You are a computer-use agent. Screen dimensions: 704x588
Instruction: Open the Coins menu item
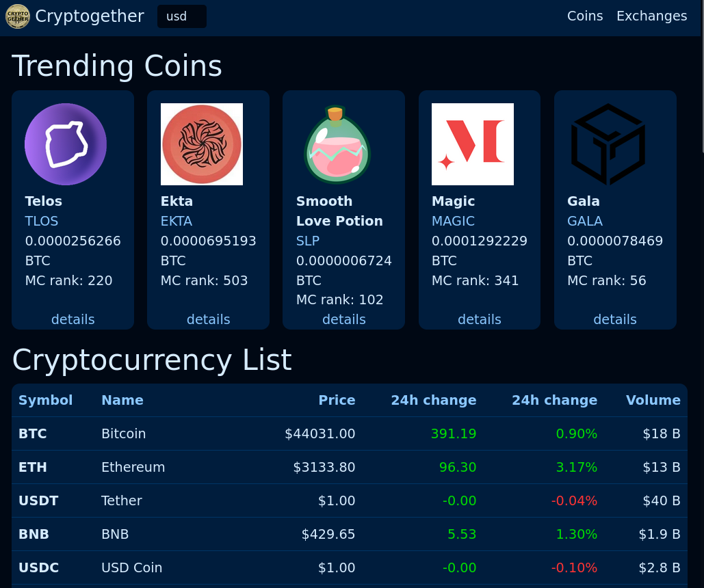click(x=585, y=16)
